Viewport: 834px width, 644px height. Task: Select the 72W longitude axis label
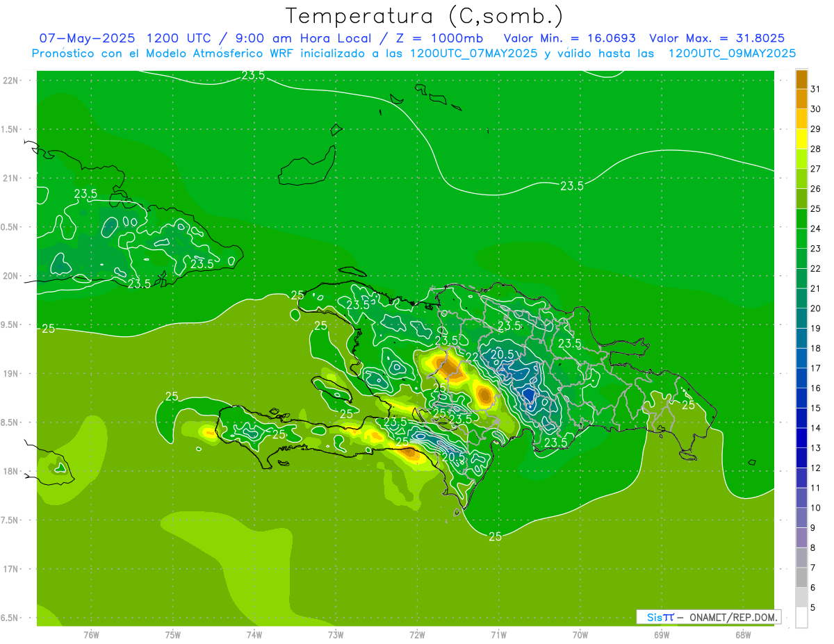417,636
